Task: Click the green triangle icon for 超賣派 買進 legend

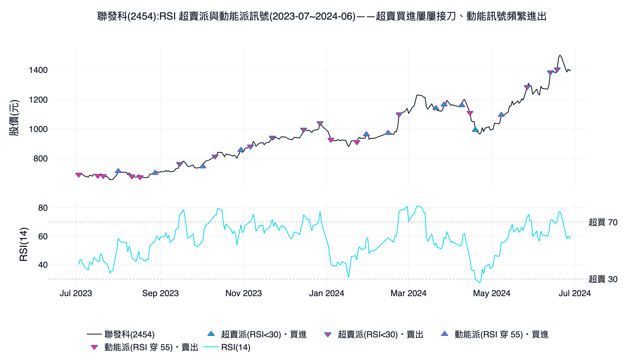Action: (x=211, y=334)
